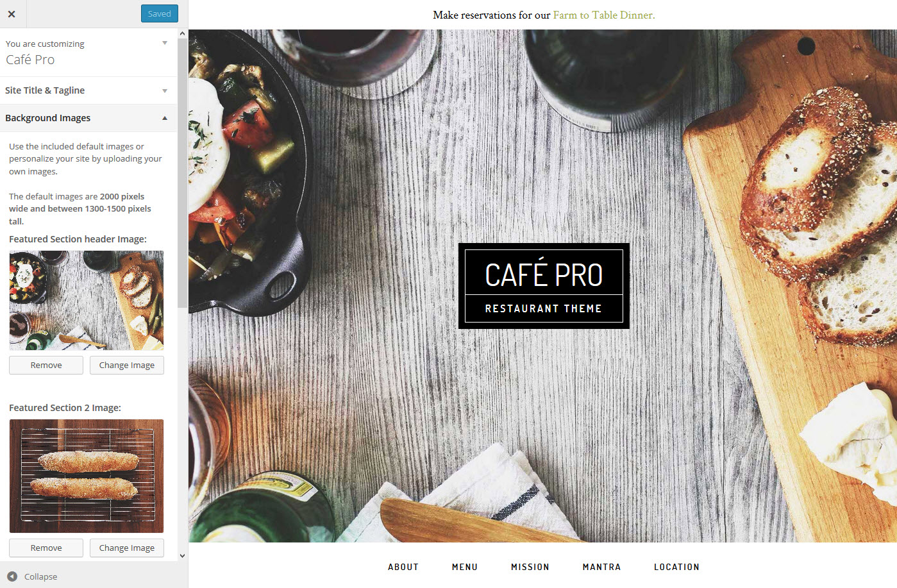The image size is (897, 588).
Task: Change the Featured Section header image
Action: pos(127,365)
